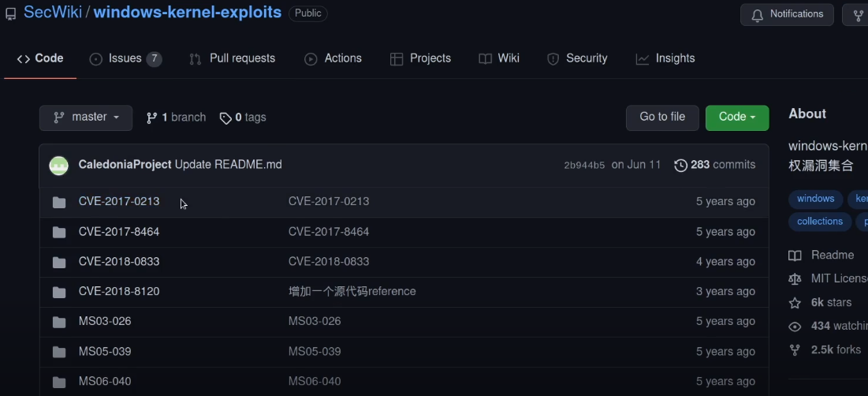View the 0 tags link
The width and height of the screenshot is (868, 396).
[x=243, y=118]
